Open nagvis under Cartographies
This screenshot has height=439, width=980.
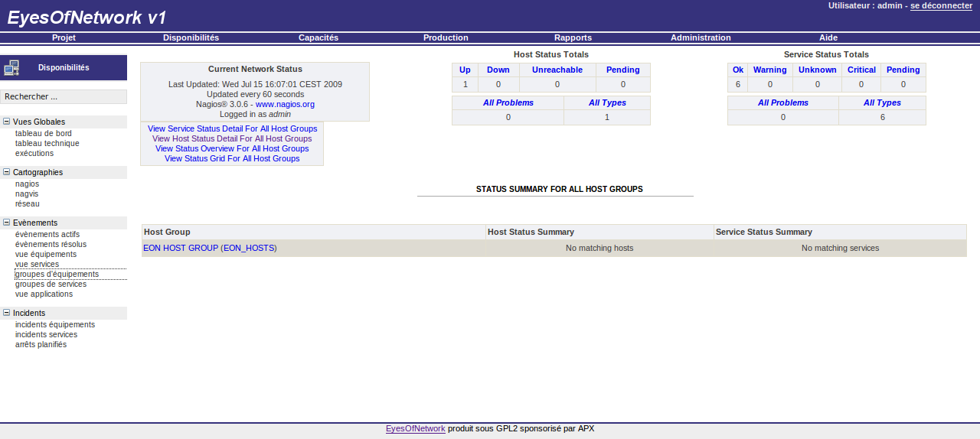[x=28, y=193]
